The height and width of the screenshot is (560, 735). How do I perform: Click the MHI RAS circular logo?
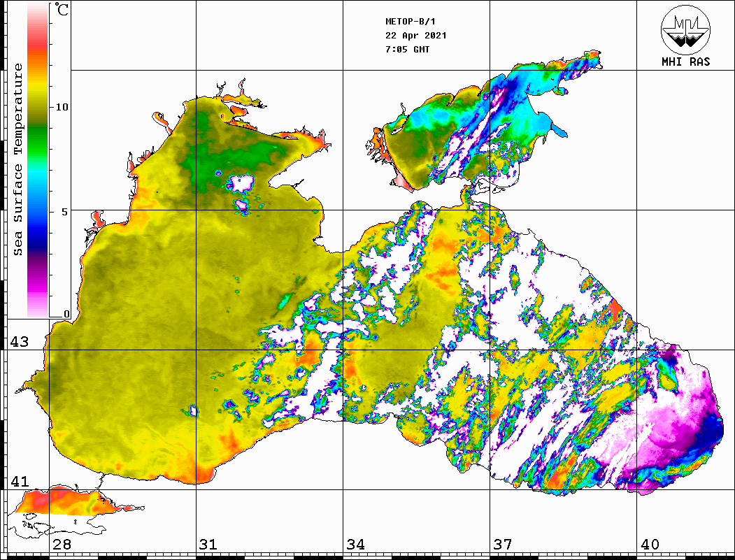point(686,29)
